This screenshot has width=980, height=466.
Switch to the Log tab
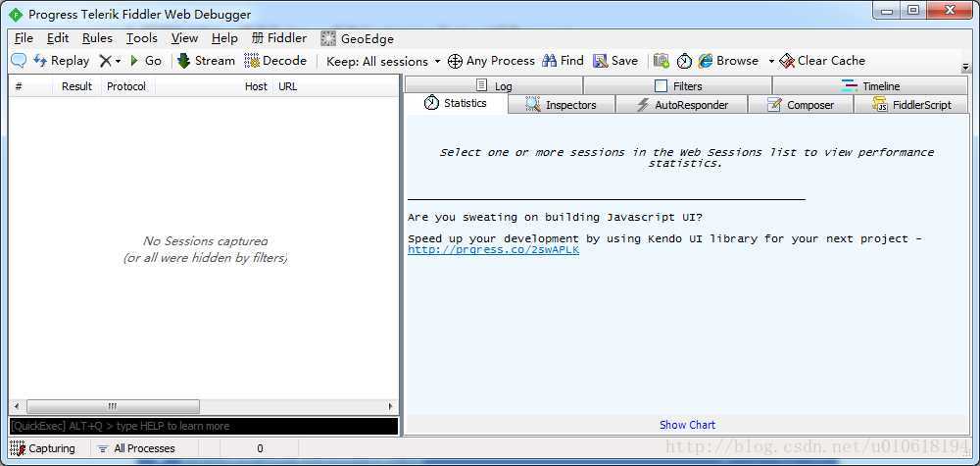click(494, 85)
